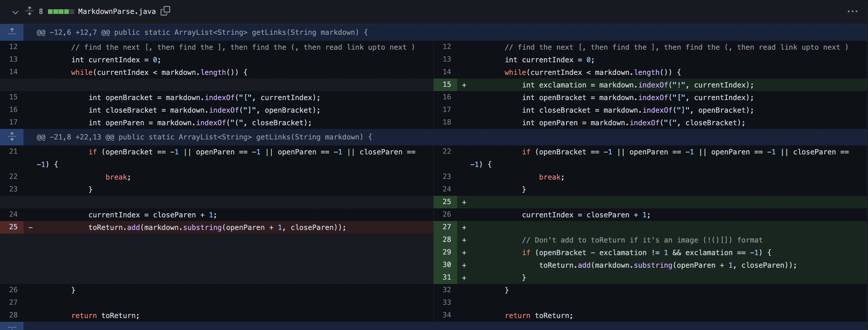Expand all lines of MarkdownParse.java
Viewport: 868px width, 330px height.
click(x=30, y=11)
